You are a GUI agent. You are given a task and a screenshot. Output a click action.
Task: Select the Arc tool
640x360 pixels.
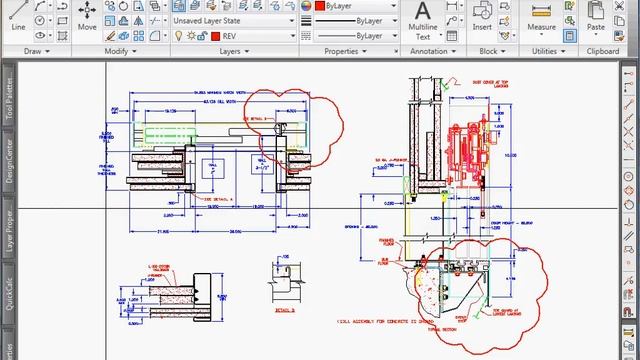tap(40, 5)
